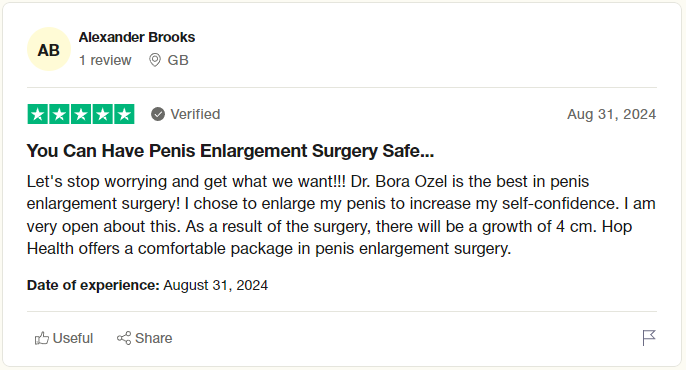Click the GB country label

178,60
